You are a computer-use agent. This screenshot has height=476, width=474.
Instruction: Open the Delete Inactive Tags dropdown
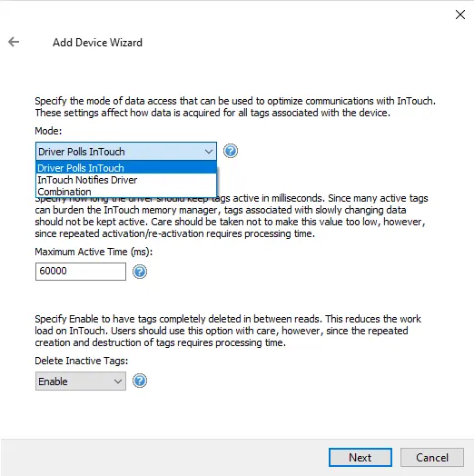point(81,381)
